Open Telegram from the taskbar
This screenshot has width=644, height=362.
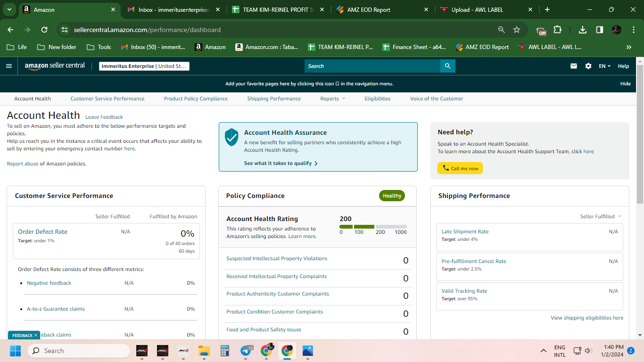click(246, 351)
